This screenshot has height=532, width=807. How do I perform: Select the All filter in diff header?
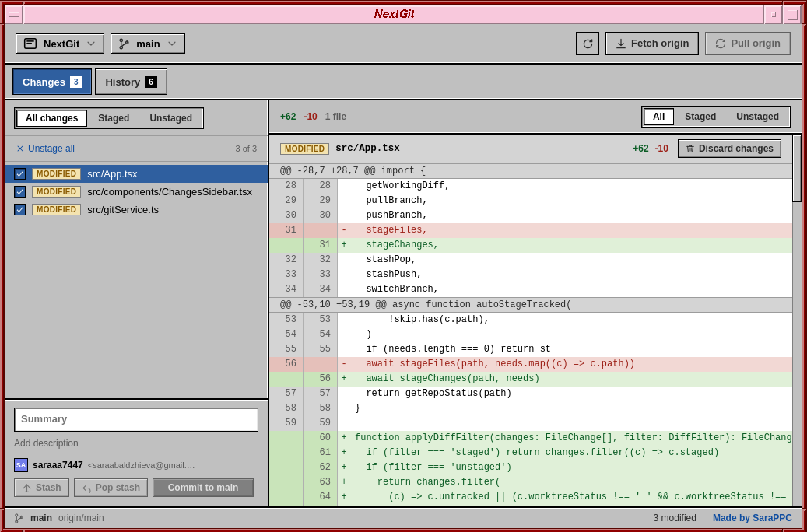click(x=659, y=117)
